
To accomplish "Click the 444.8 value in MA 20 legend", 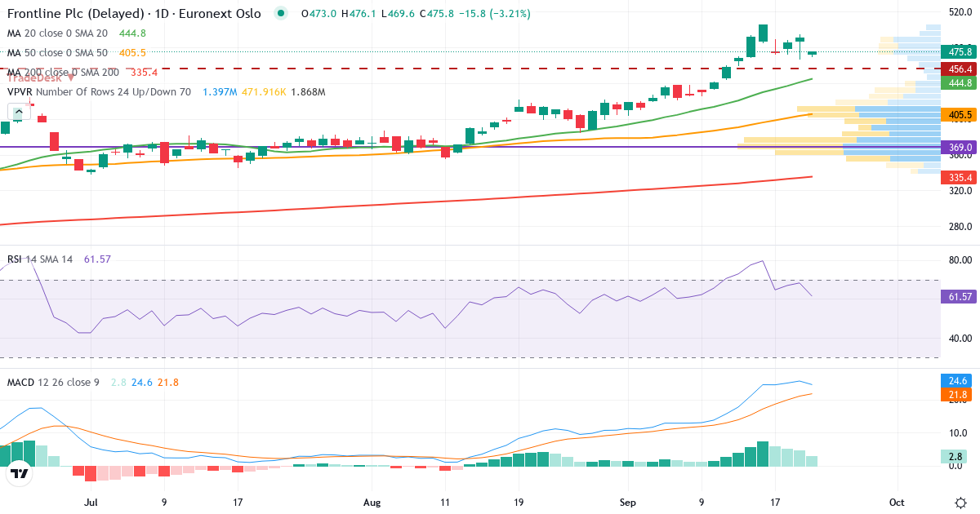I will pos(132,33).
